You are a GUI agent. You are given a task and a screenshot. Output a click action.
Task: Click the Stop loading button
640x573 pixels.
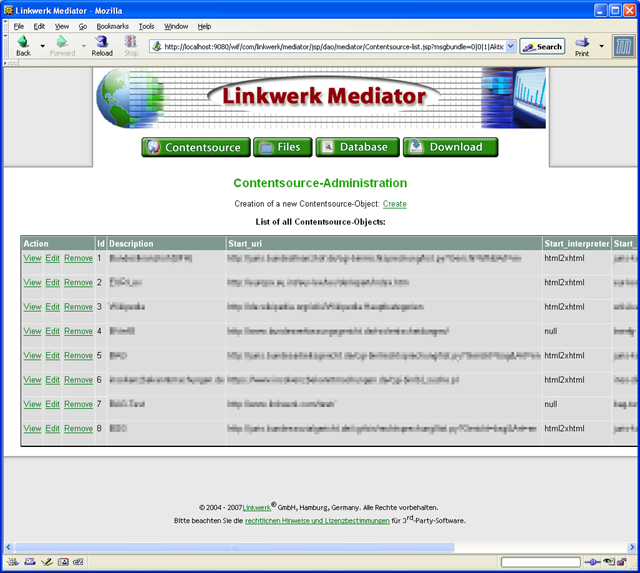point(131,46)
